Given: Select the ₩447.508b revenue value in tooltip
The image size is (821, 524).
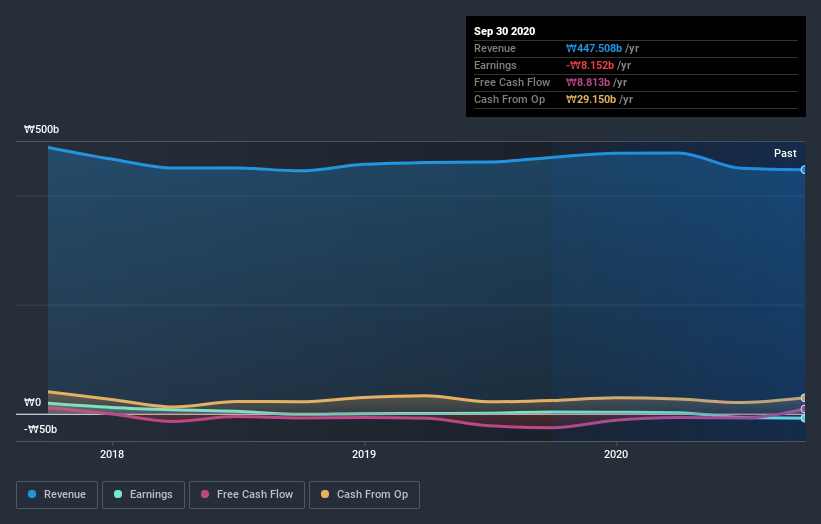Looking at the screenshot, I should pyautogui.click(x=594, y=48).
